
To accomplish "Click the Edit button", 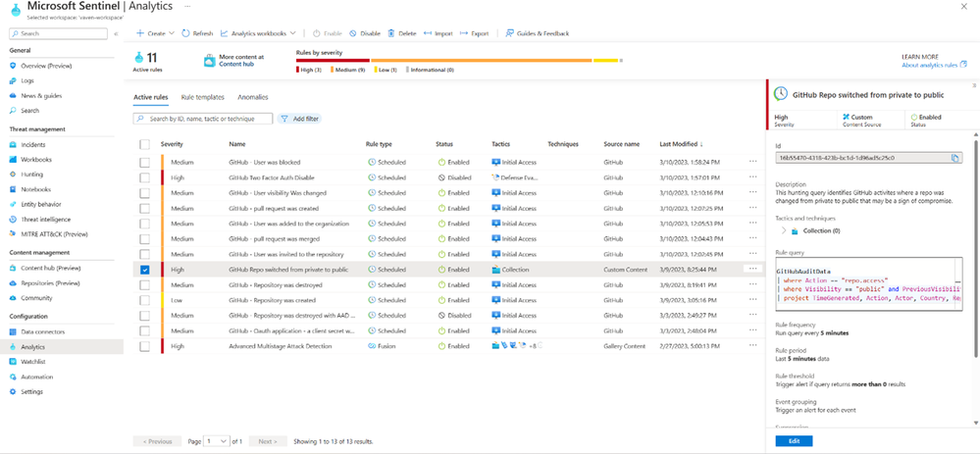I will 794,441.
